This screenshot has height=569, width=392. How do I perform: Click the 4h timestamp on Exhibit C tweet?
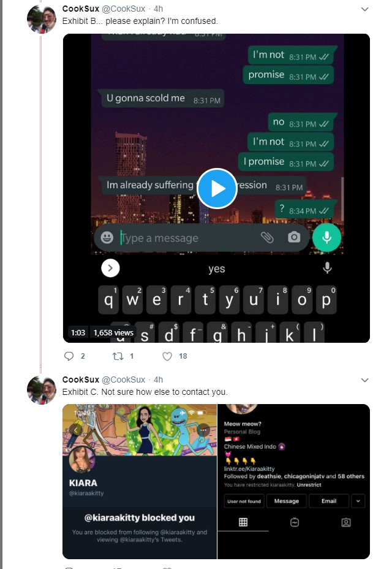[x=158, y=380]
